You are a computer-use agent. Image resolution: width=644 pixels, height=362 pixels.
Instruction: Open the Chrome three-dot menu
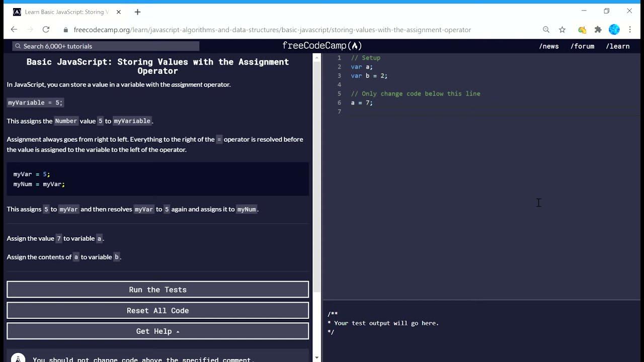(x=630, y=30)
